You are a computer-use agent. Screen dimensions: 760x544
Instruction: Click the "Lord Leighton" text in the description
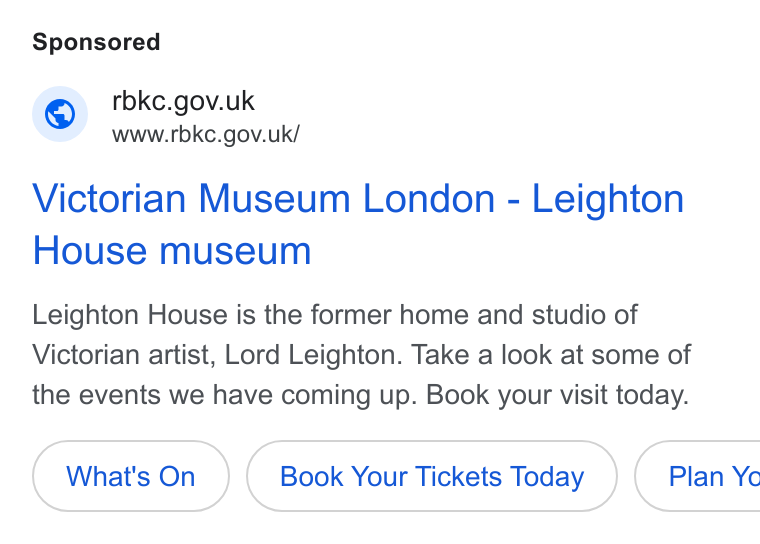(314, 355)
